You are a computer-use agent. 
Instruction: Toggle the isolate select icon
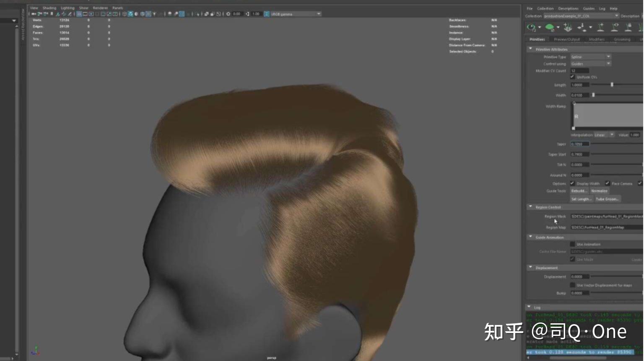point(197,14)
